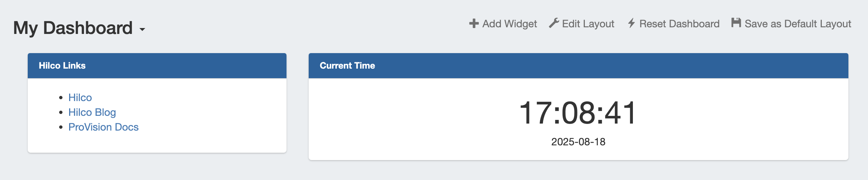
Task: Open the Hilco Blog link
Action: [x=92, y=112]
